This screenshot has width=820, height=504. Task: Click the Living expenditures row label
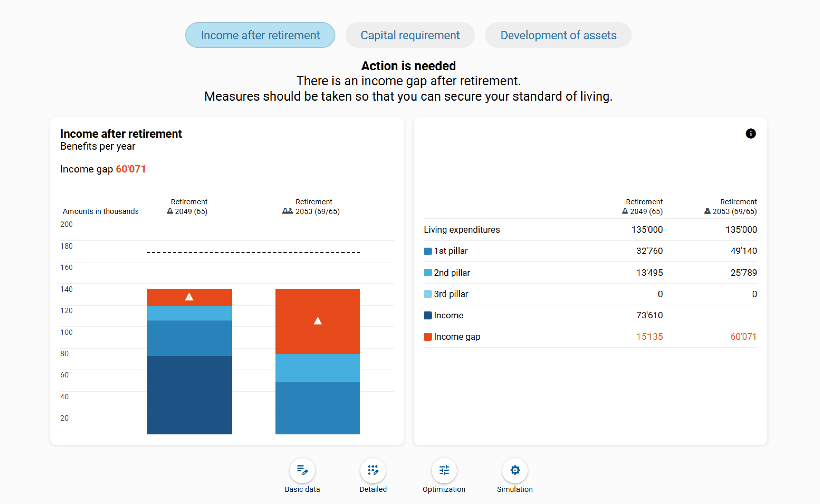click(x=461, y=230)
